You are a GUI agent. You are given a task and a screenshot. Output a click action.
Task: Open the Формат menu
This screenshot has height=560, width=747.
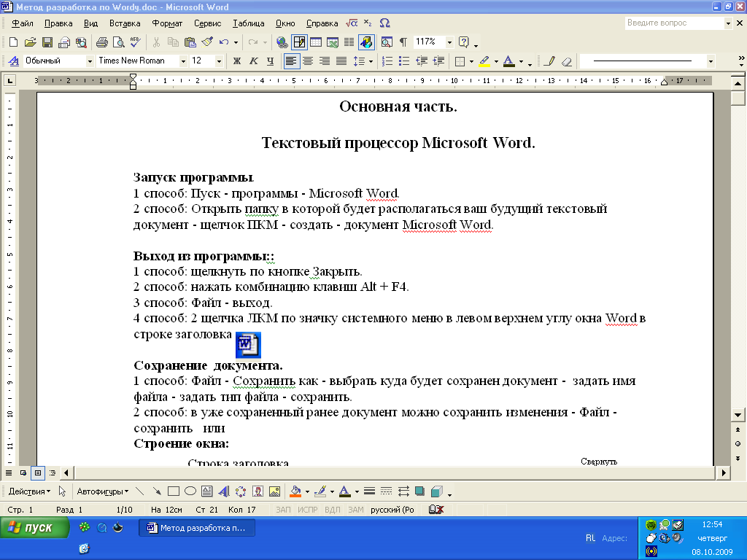[167, 23]
